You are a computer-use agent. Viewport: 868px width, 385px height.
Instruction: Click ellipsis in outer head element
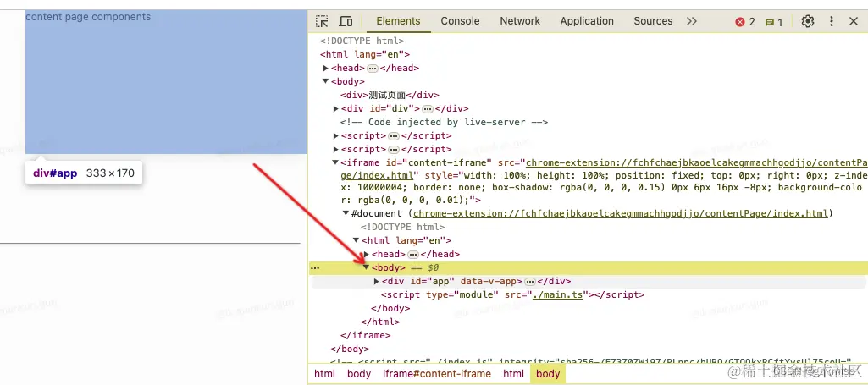[x=372, y=68]
